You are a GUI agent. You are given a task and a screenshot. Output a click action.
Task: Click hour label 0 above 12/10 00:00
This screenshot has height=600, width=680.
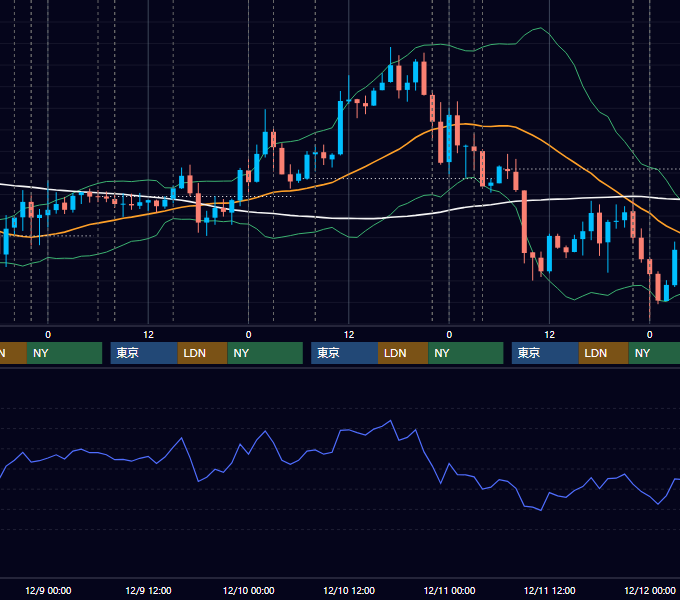point(248,335)
